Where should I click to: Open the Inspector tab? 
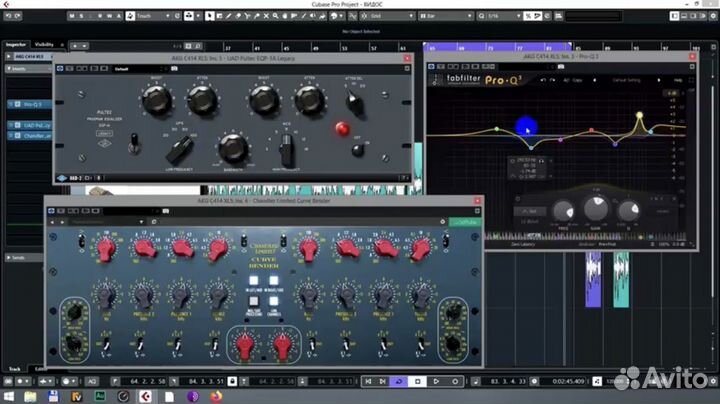tap(16, 44)
